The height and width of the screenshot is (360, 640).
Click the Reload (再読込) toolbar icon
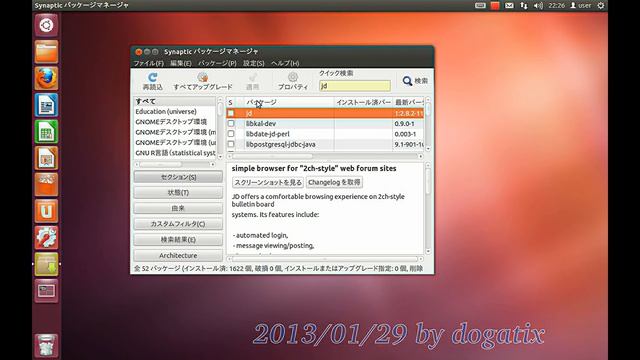(x=153, y=77)
